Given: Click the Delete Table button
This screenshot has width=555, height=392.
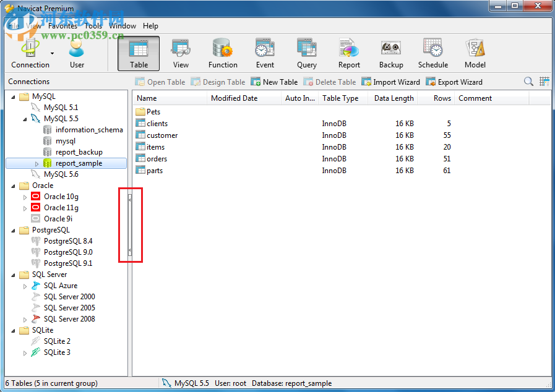Looking at the screenshot, I should (x=330, y=82).
